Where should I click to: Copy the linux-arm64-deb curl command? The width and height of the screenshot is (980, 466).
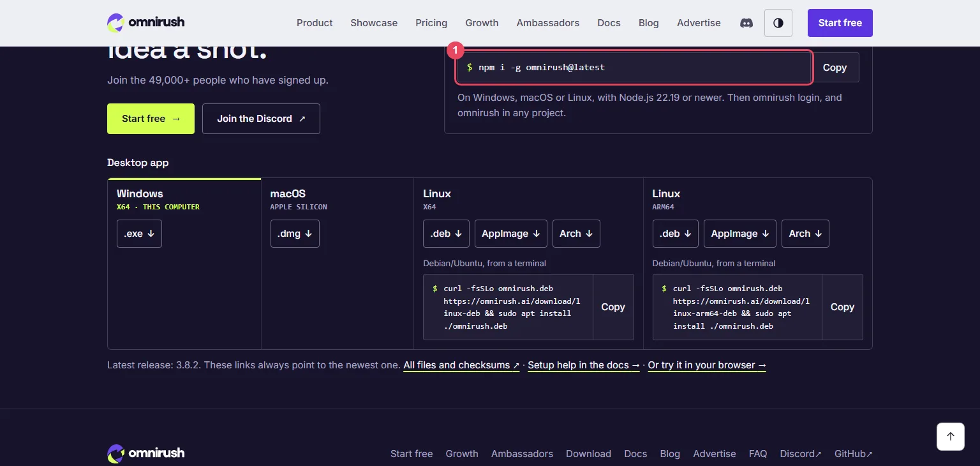pos(842,307)
